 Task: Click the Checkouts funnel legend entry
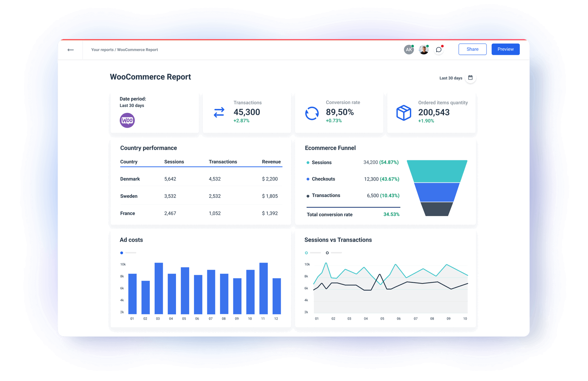(321, 179)
